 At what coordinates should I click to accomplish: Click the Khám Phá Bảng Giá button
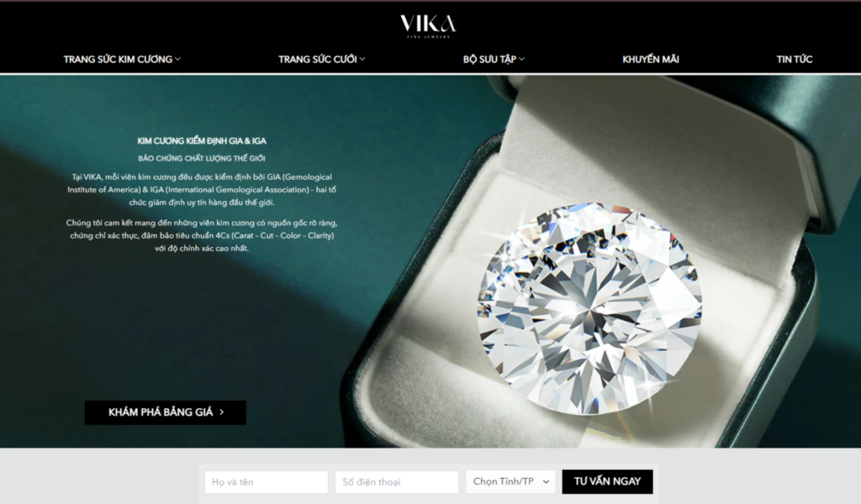[166, 412]
